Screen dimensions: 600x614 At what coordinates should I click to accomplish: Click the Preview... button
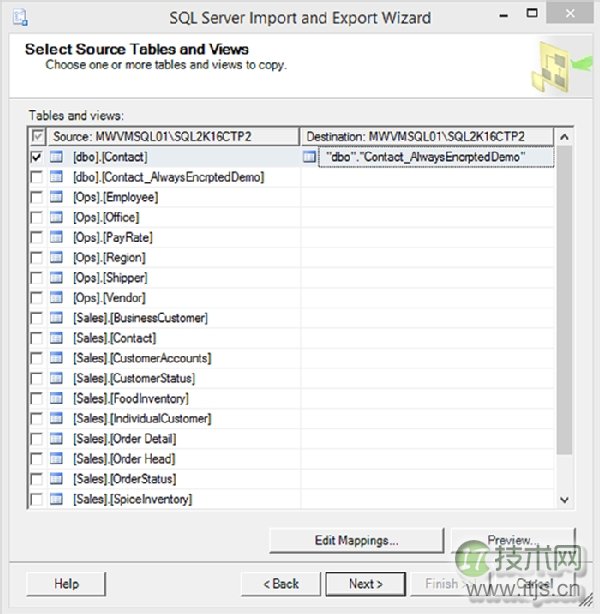pyautogui.click(x=513, y=540)
